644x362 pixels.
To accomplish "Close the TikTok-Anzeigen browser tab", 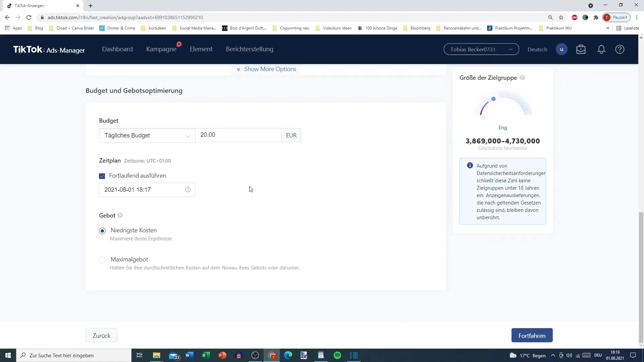I will pyautogui.click(x=78, y=6).
